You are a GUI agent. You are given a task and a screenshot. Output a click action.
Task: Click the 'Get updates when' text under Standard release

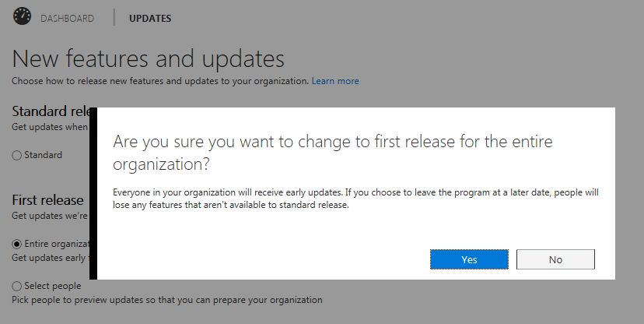click(x=50, y=127)
